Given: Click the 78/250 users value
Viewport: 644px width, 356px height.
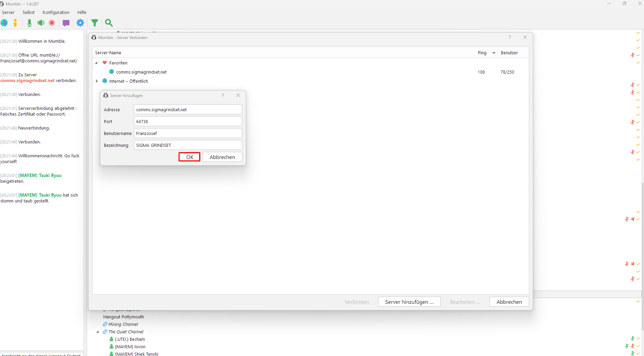Looking at the screenshot, I should [507, 72].
